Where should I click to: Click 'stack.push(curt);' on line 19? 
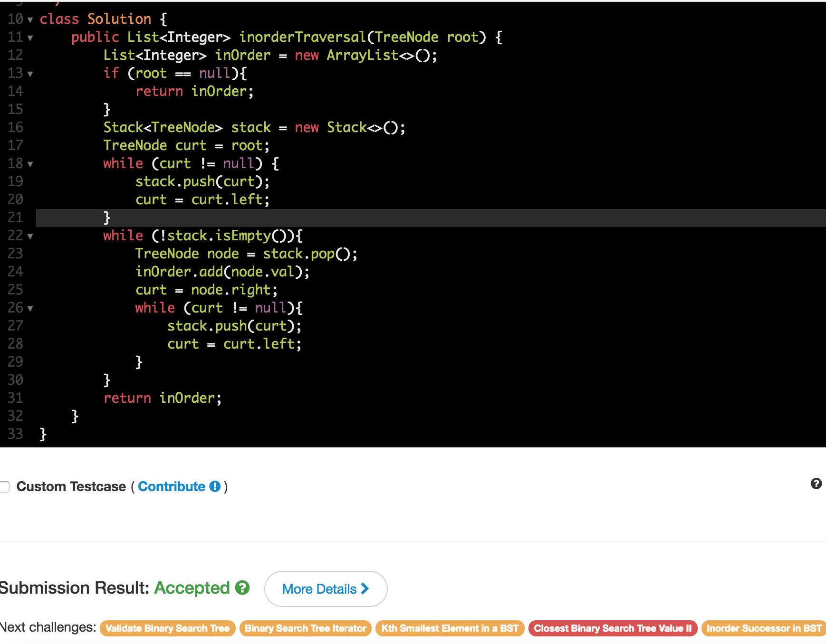(x=202, y=181)
